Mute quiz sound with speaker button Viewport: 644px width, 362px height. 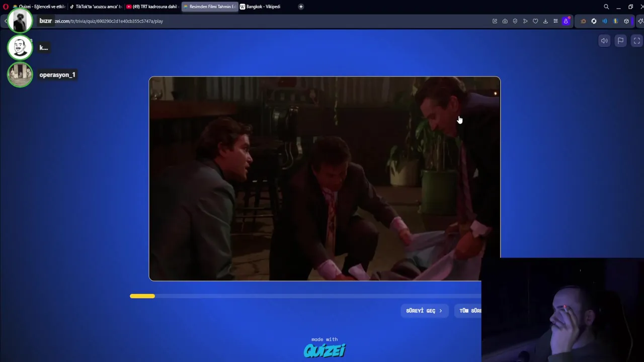click(604, 41)
